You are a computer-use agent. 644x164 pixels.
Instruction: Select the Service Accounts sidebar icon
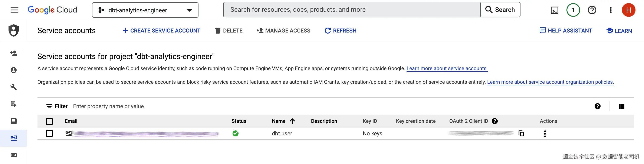[x=14, y=138]
